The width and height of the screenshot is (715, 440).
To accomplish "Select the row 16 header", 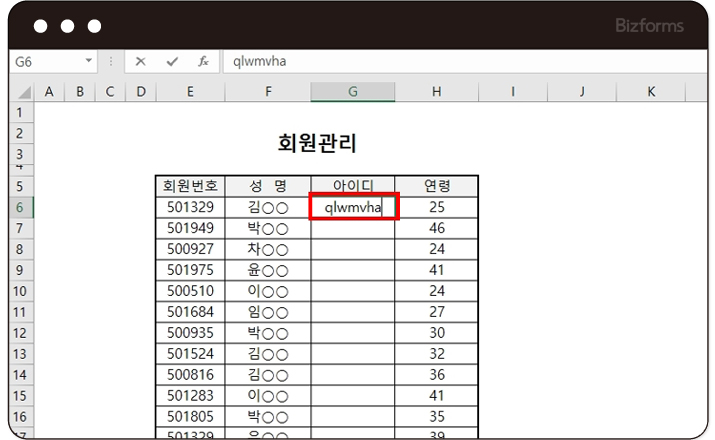I will 20,417.
